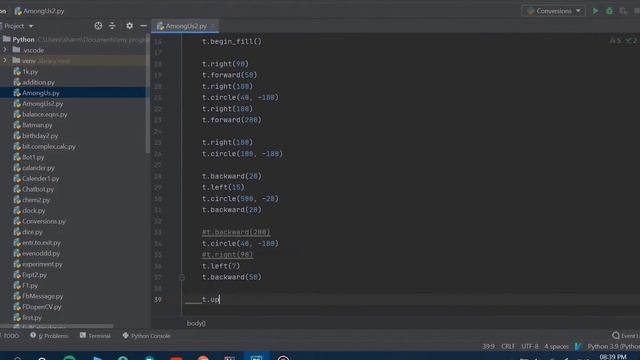Click the horizontal scrollbar of Project tree
Image resolution: width=640 pixels, height=360 pixels.
(57, 326)
